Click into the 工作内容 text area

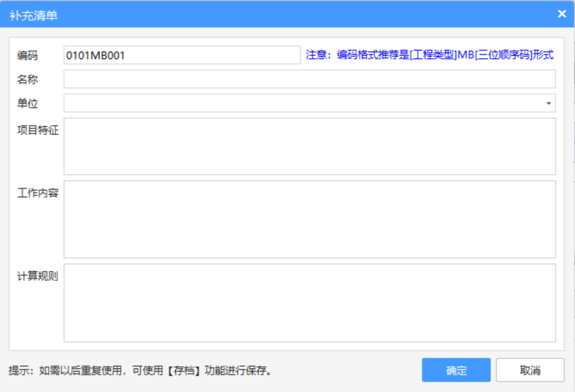(309, 219)
